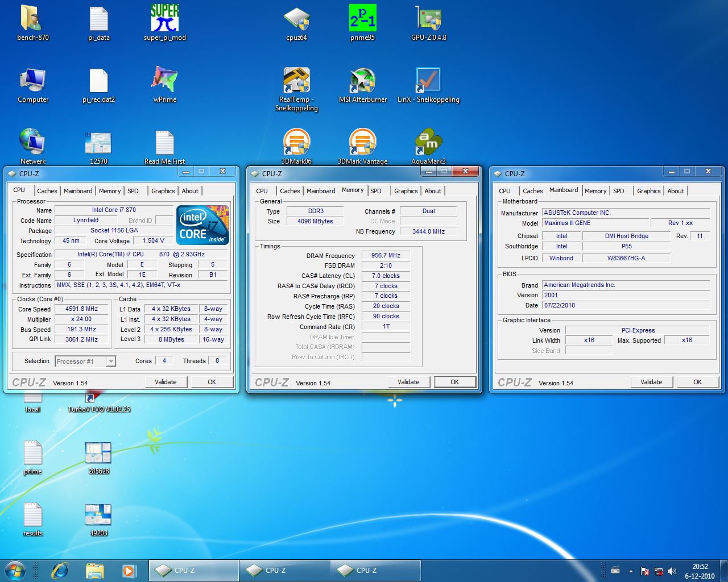Launch the wPrime desktop icon

[164, 80]
